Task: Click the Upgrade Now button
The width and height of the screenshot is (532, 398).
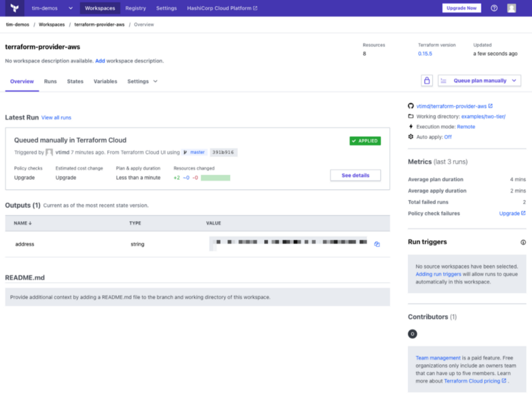Action: click(x=462, y=8)
